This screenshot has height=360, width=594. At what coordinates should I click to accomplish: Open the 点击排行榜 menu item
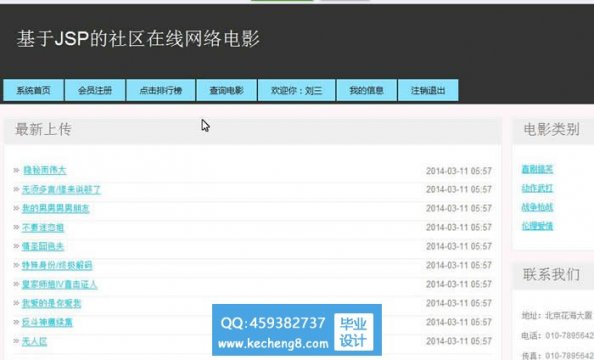click(x=161, y=90)
